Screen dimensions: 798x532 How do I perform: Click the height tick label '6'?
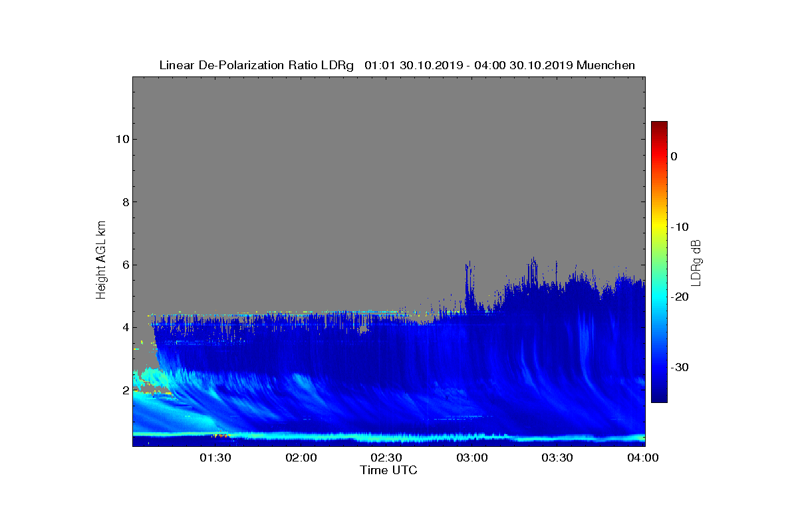point(124,265)
